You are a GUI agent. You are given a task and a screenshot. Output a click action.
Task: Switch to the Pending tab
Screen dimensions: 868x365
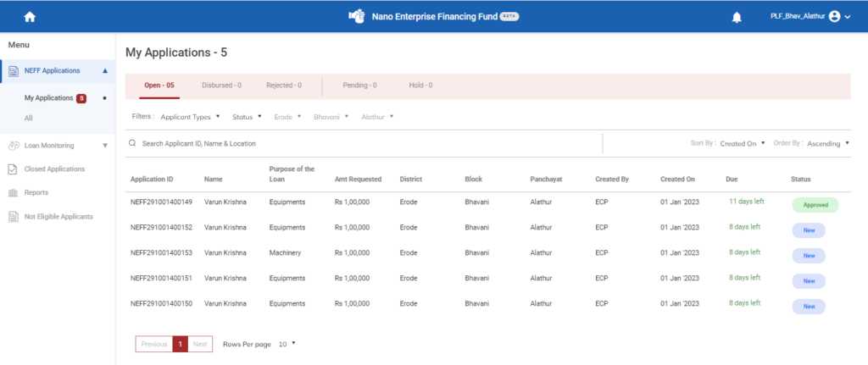point(359,86)
